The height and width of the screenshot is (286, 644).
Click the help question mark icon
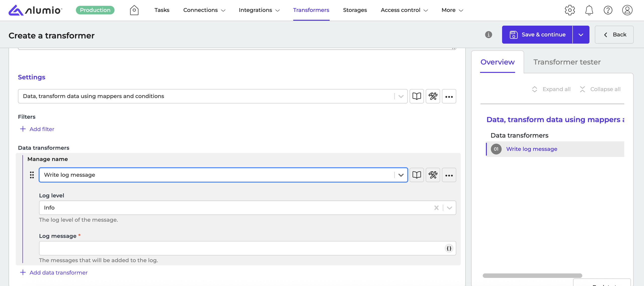pos(608,10)
